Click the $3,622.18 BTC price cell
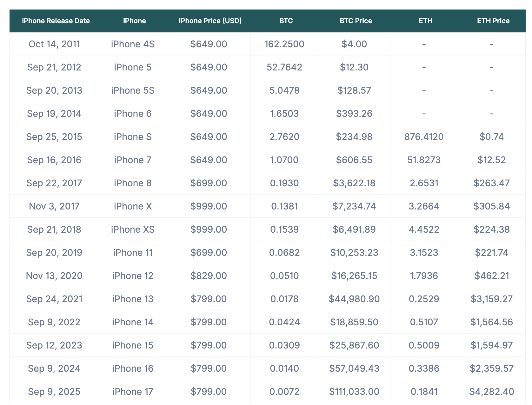Screen dimensions: 532x405 354,183
